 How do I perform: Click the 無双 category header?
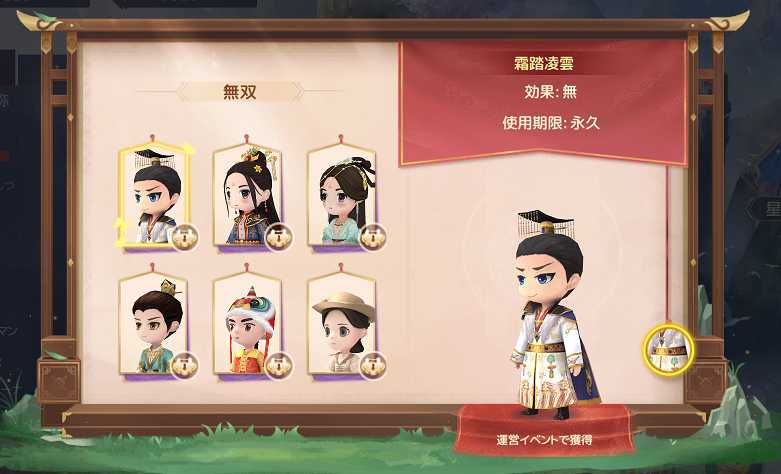[x=240, y=92]
